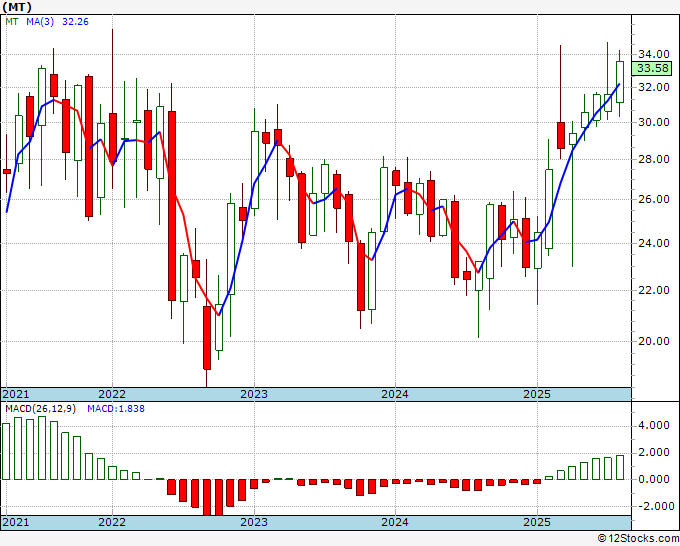Click the (MT) chart title
680x546 pixels.
17,7
